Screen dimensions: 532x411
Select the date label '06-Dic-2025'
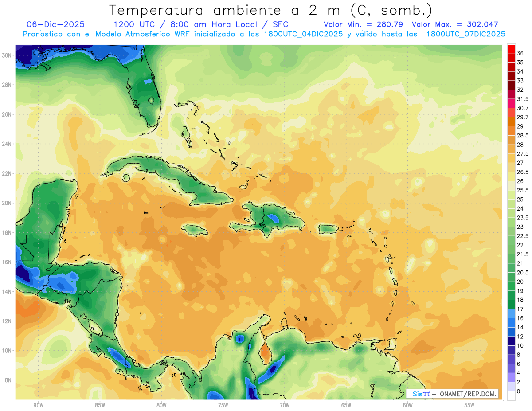(x=55, y=25)
